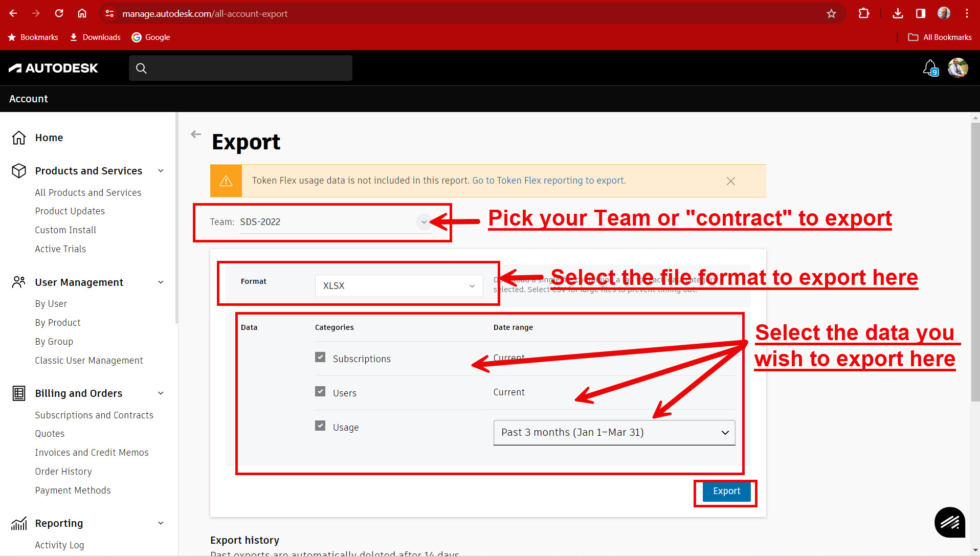Go back with browser back arrow
The height and width of the screenshot is (557, 980).
(x=13, y=14)
